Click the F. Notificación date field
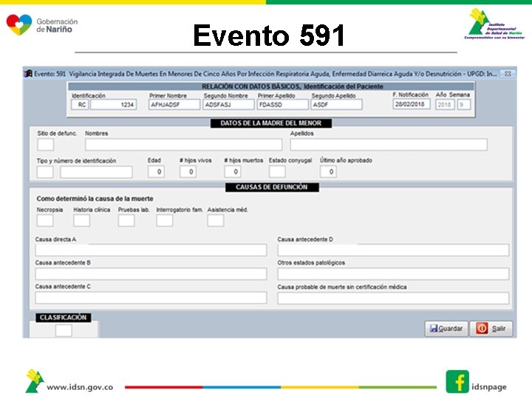 (412, 104)
